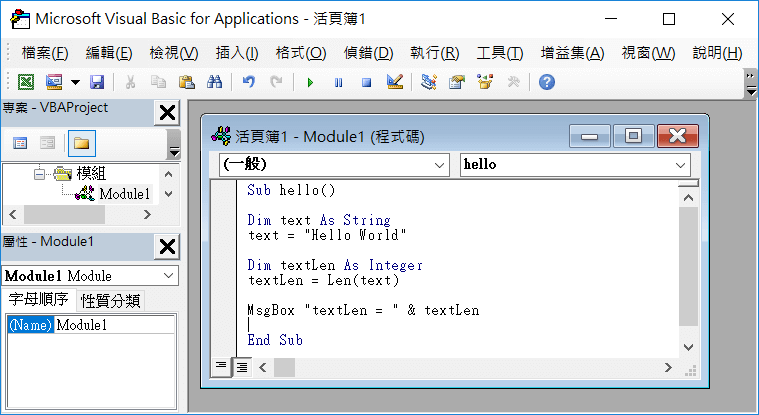This screenshot has width=759, height=415.
Task: Click View Code icon in Project panel
Action: coord(20,143)
